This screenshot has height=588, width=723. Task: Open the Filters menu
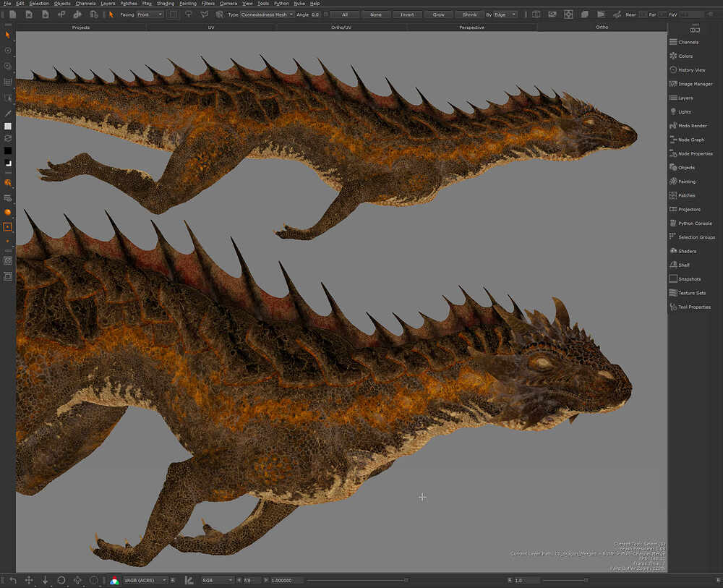[x=208, y=3]
